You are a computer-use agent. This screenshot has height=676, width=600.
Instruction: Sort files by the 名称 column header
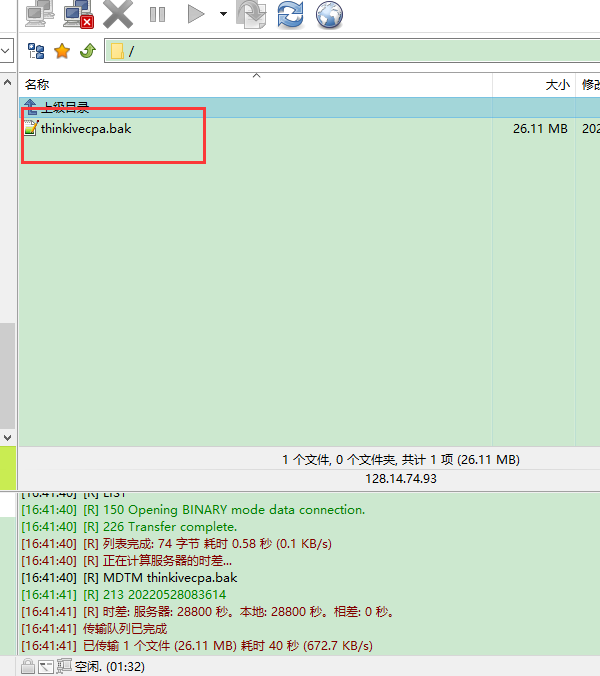[37, 85]
